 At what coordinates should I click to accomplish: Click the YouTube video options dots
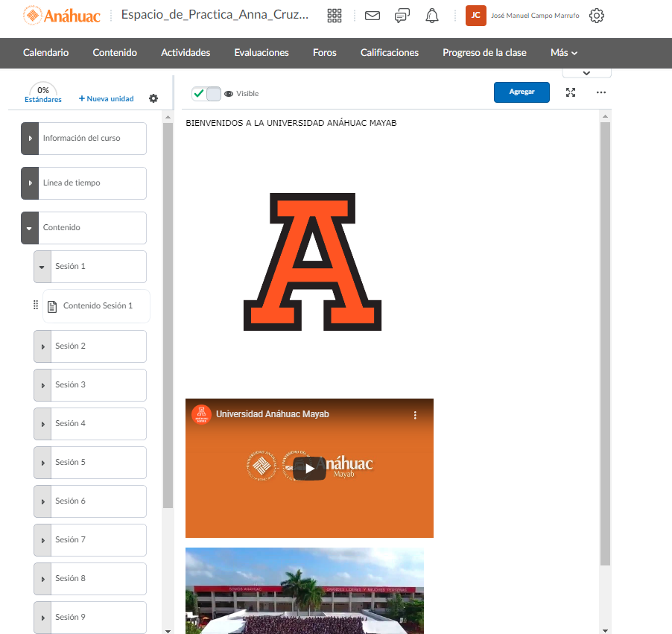point(416,415)
